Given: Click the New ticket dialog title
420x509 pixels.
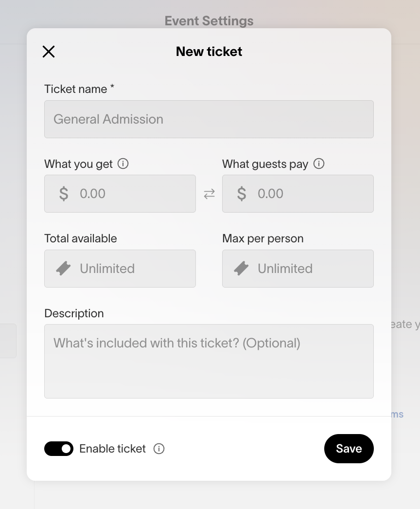Looking at the screenshot, I should point(209,52).
